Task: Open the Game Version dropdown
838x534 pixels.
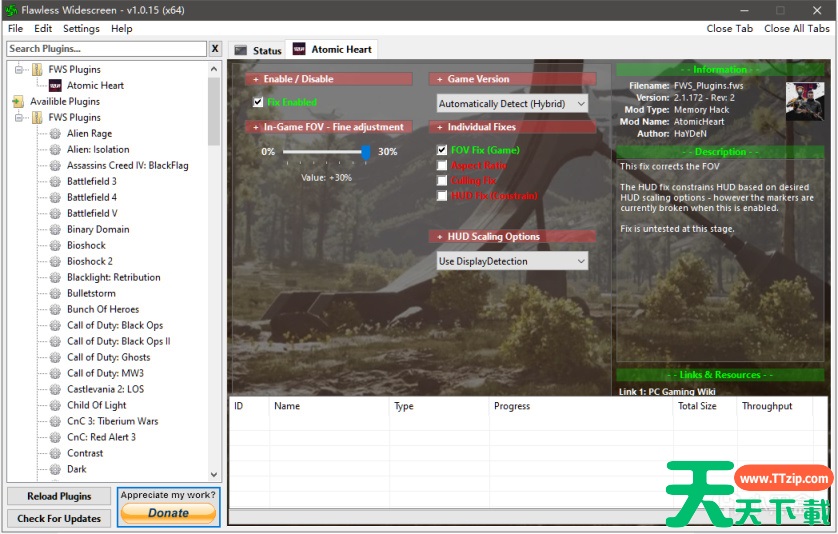Action: 513,104
